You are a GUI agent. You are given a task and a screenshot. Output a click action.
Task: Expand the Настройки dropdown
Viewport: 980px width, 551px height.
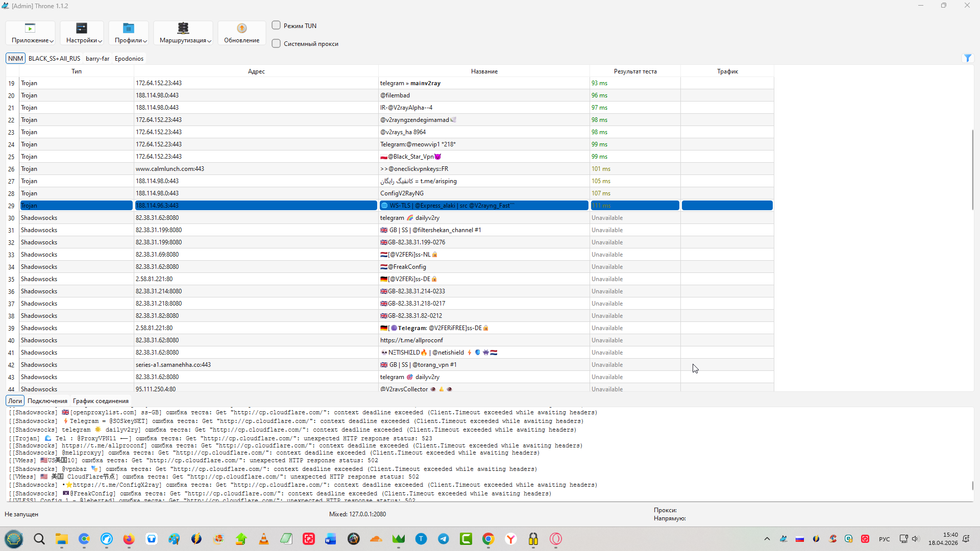pyautogui.click(x=82, y=33)
